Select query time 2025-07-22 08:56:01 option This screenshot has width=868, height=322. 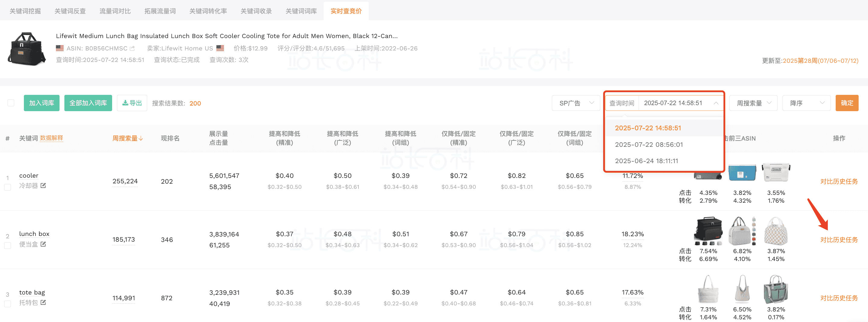(x=664, y=144)
